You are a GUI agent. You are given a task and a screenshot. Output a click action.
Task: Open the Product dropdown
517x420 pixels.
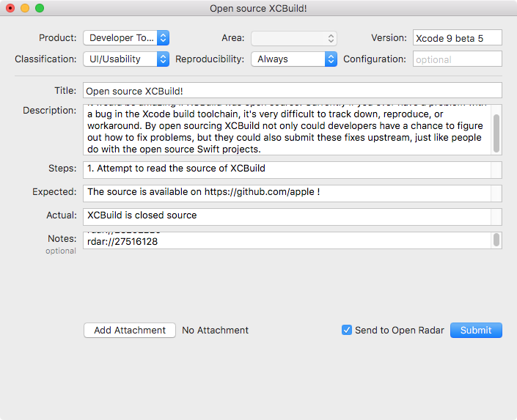(126, 38)
